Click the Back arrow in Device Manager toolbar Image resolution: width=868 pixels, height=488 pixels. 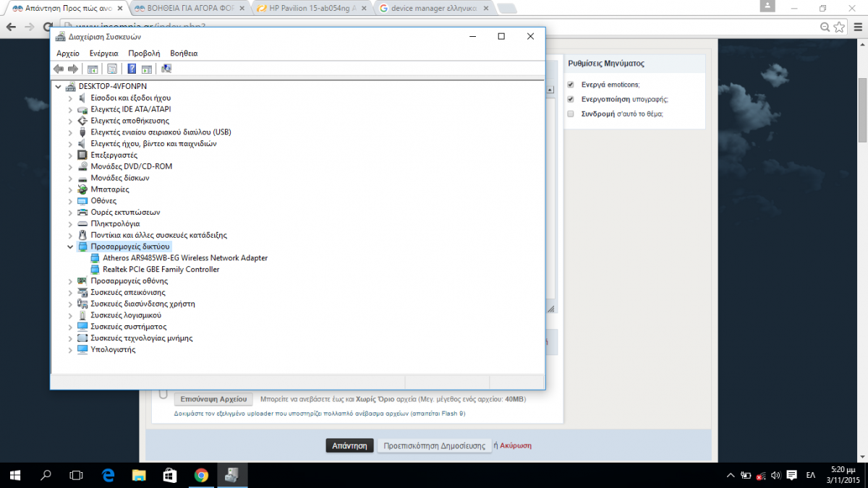(x=59, y=69)
